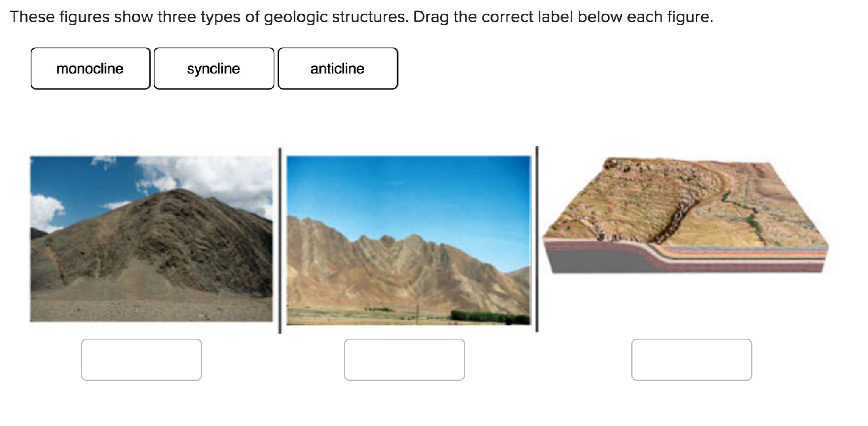Pick the anticline label
The image size is (868, 426).
(x=337, y=68)
